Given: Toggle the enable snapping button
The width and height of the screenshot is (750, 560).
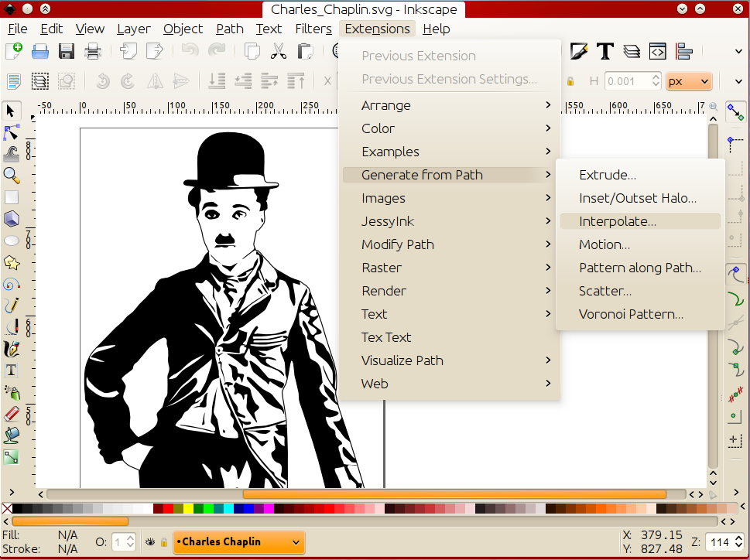Looking at the screenshot, I should (x=735, y=112).
